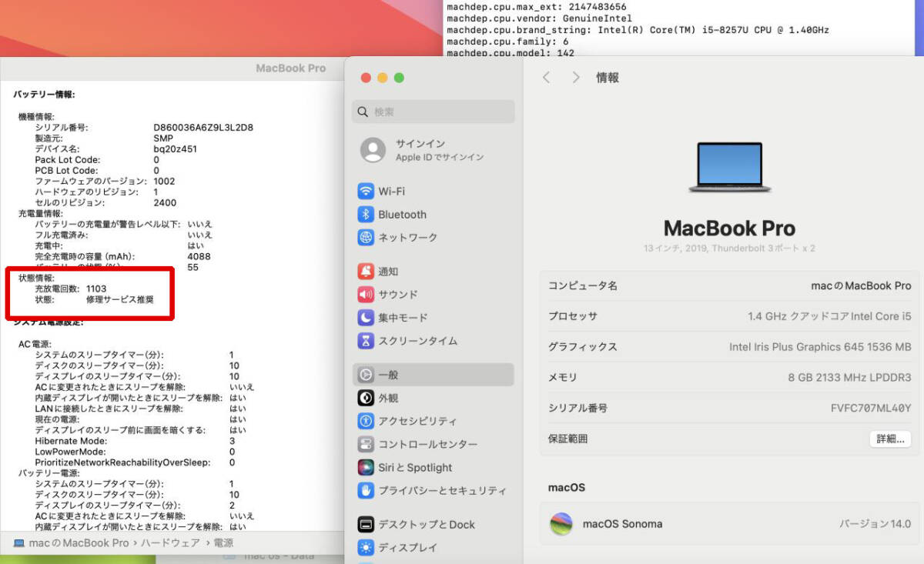Click 電源 in the path bar
The width and height of the screenshot is (924, 564).
coord(223,542)
